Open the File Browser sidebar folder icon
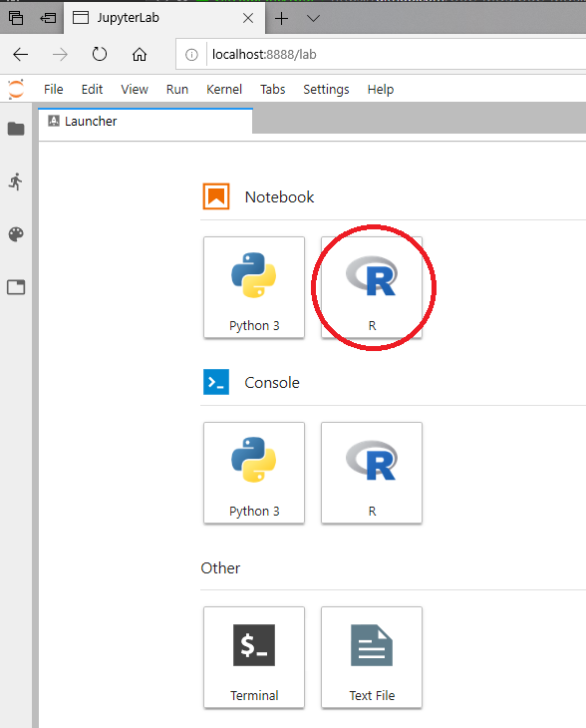The image size is (586, 728). point(16,129)
